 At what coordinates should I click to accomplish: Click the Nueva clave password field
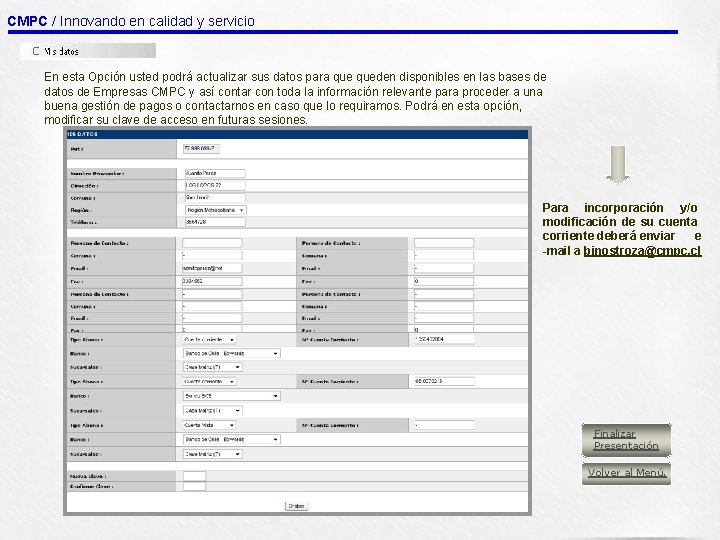click(194, 476)
